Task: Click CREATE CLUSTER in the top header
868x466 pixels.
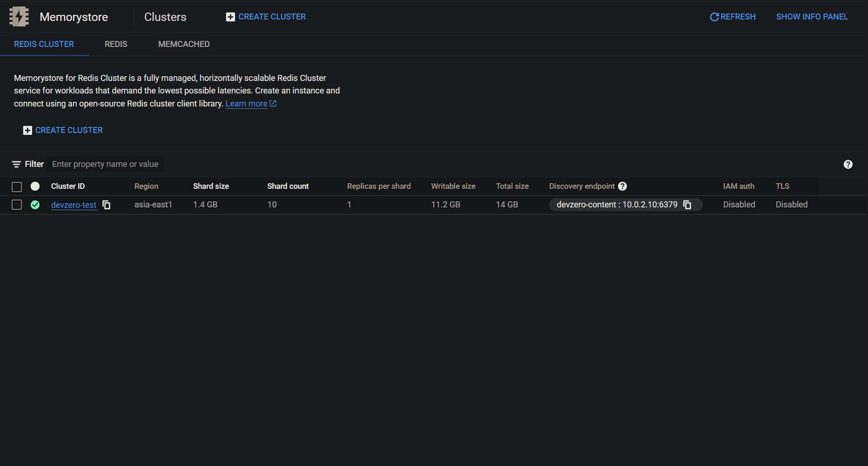Action: coord(266,17)
